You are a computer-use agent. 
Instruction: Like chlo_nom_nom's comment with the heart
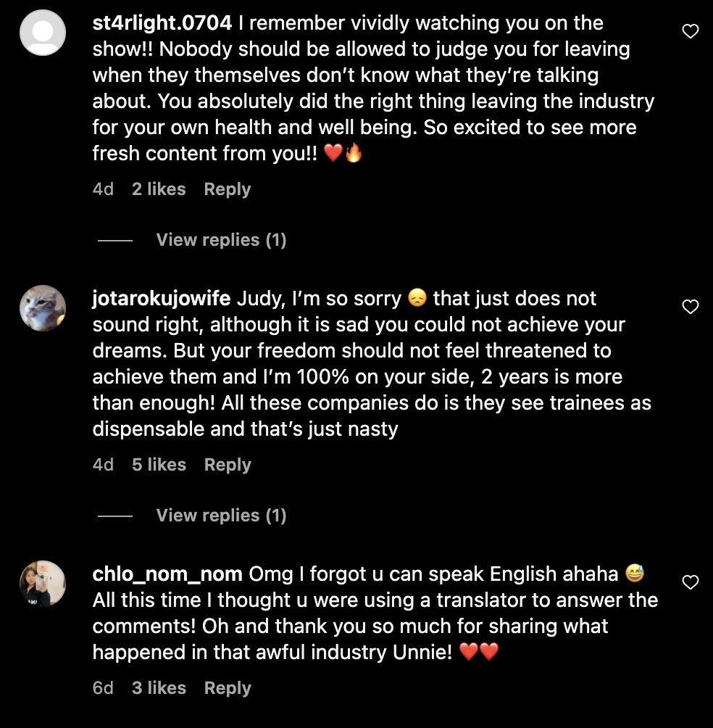pyautogui.click(x=691, y=582)
